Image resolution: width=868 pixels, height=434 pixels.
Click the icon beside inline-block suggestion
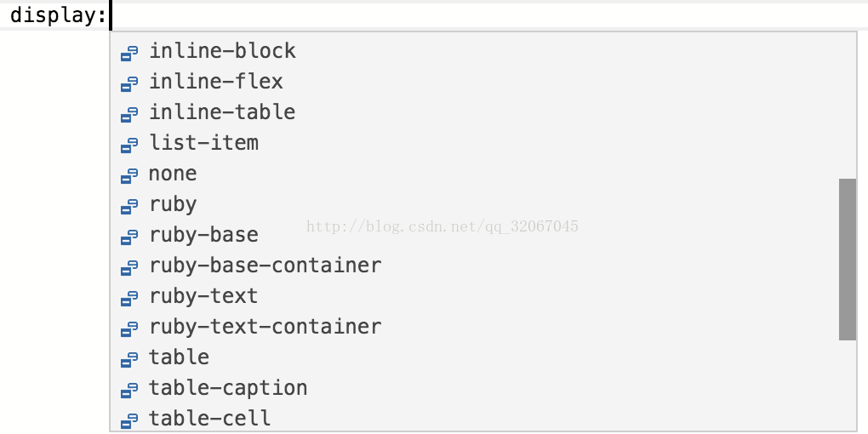click(129, 53)
